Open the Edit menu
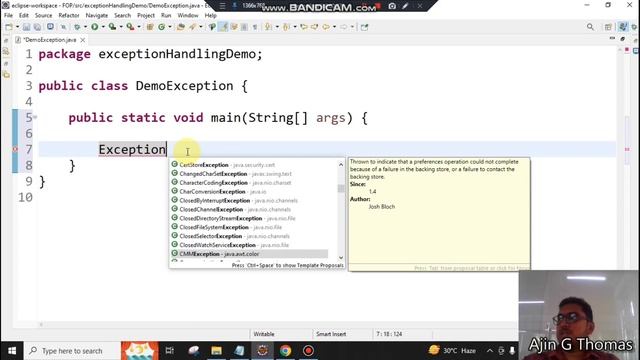Viewport: 640px width, 360px height. [24, 16]
